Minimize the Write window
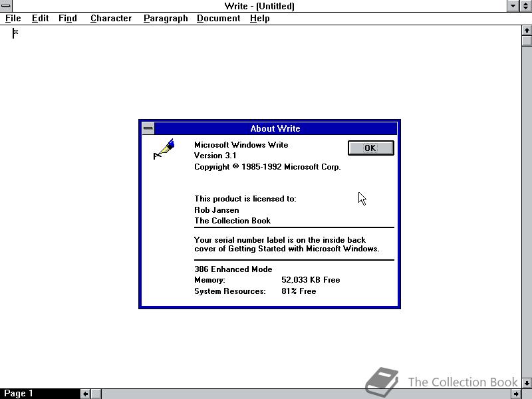The width and height of the screenshot is (532, 399). pyautogui.click(x=513, y=6)
